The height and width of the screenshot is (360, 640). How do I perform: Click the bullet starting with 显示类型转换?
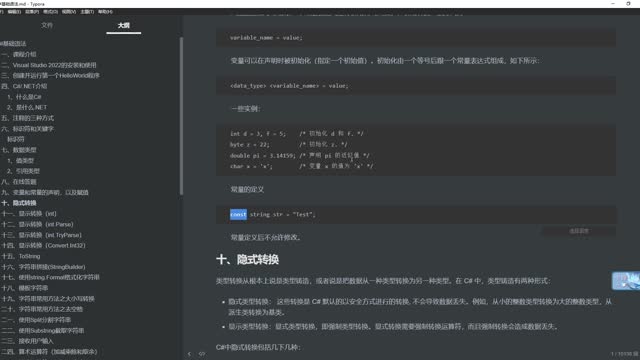click(393, 327)
